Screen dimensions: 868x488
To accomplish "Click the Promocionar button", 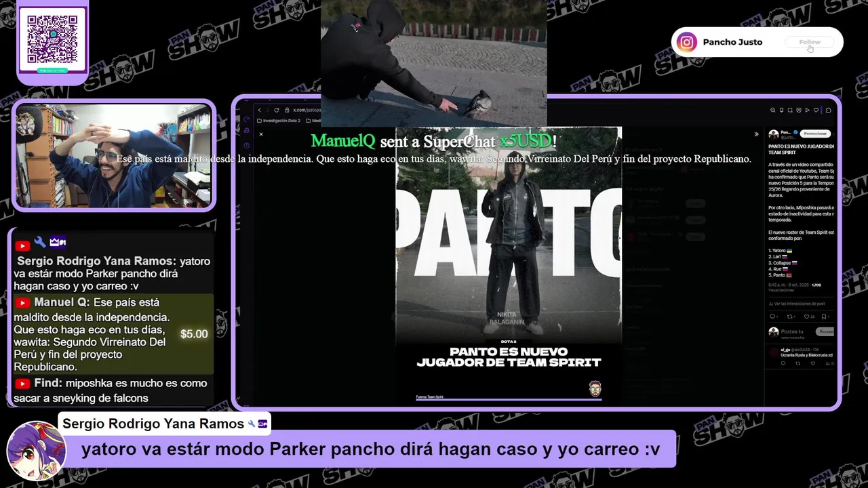I will point(815,134).
